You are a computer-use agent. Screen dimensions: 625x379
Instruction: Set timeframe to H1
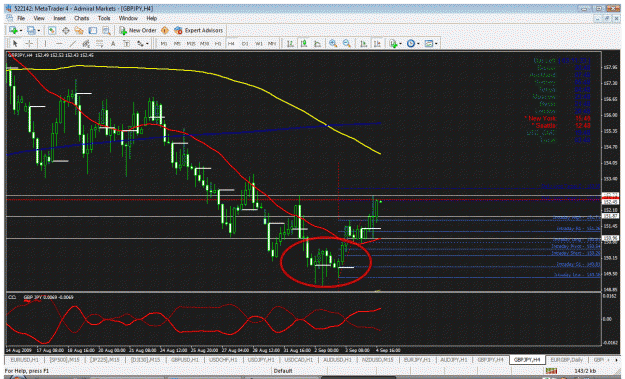(218, 43)
